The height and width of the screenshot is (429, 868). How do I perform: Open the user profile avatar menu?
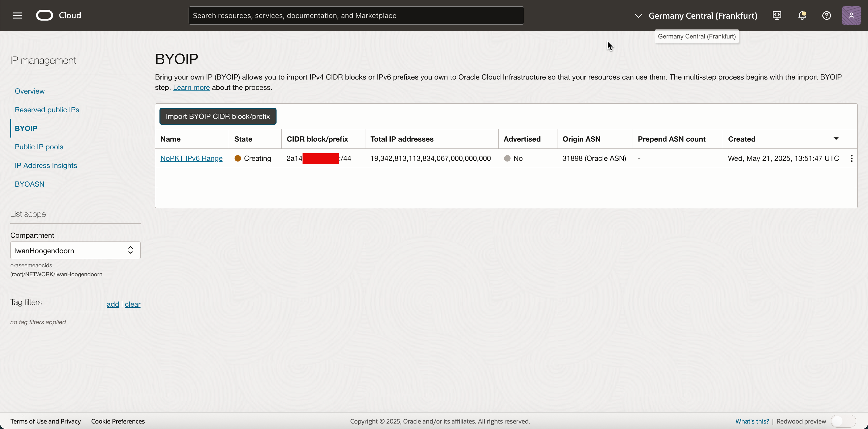tap(851, 16)
